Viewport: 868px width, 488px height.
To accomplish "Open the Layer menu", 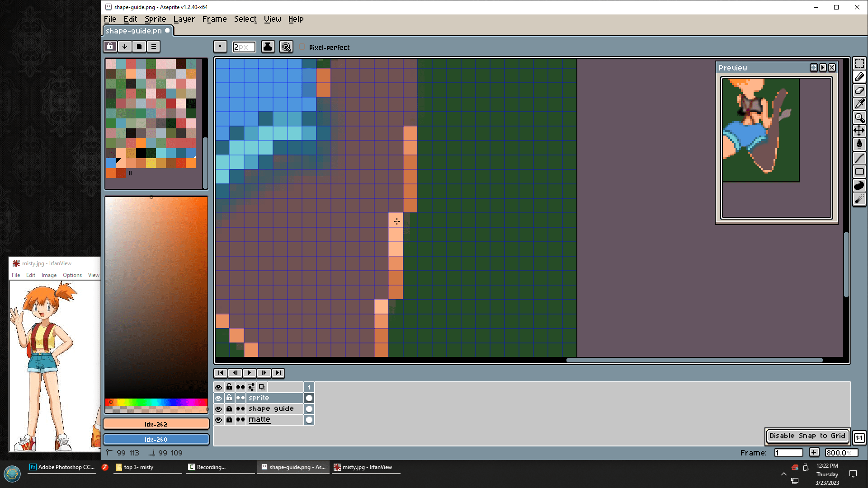I will (184, 19).
